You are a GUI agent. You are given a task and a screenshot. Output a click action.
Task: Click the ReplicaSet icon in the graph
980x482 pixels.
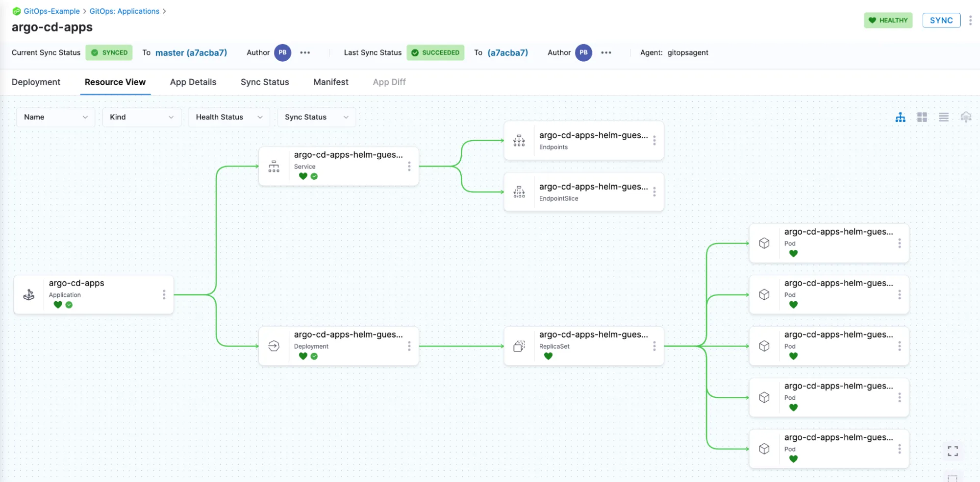tap(520, 346)
